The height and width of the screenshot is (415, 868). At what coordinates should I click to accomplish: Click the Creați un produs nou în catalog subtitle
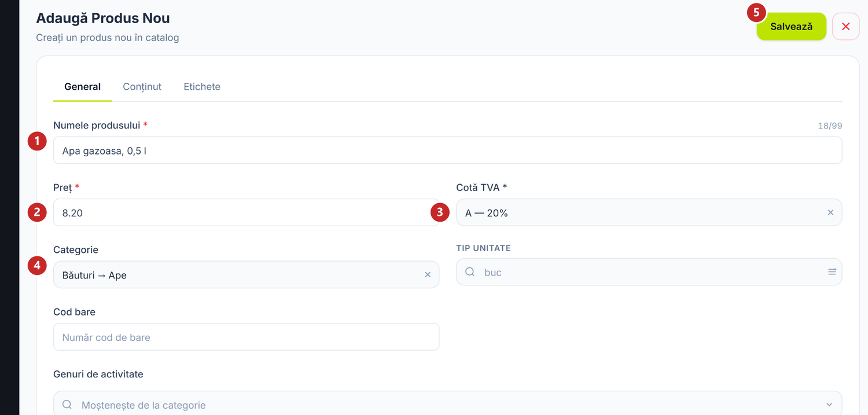click(108, 38)
